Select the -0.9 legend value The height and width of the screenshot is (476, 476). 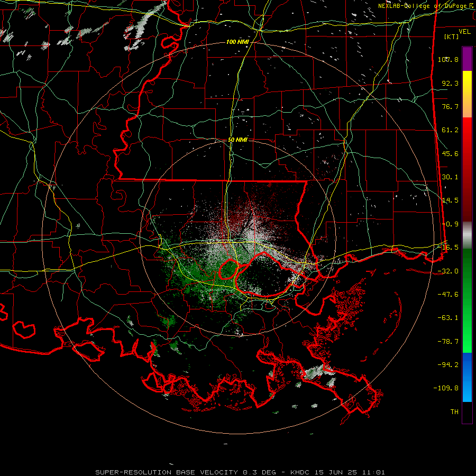click(450, 224)
